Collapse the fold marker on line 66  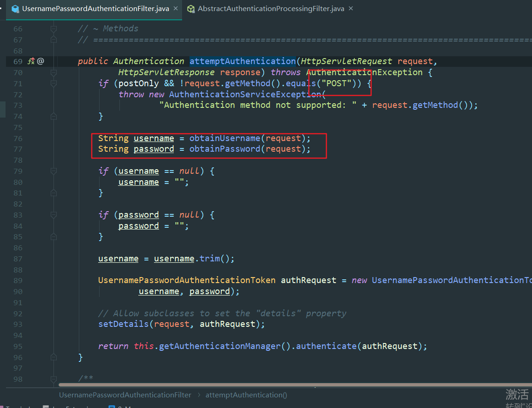53,29
